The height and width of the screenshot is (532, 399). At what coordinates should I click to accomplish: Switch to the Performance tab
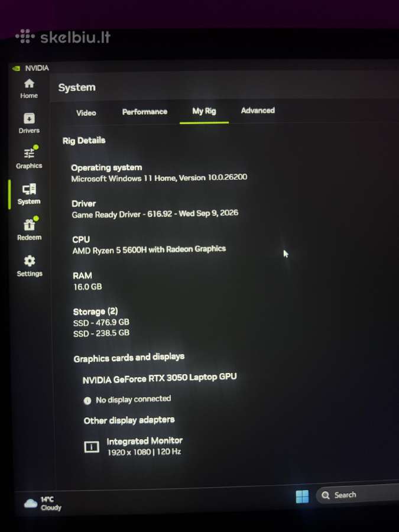pos(145,112)
